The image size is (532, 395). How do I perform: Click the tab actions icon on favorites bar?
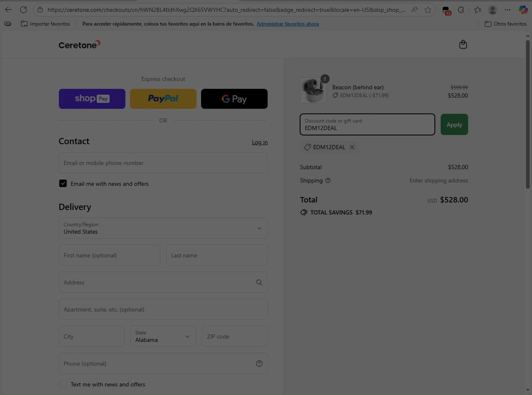pos(7,24)
